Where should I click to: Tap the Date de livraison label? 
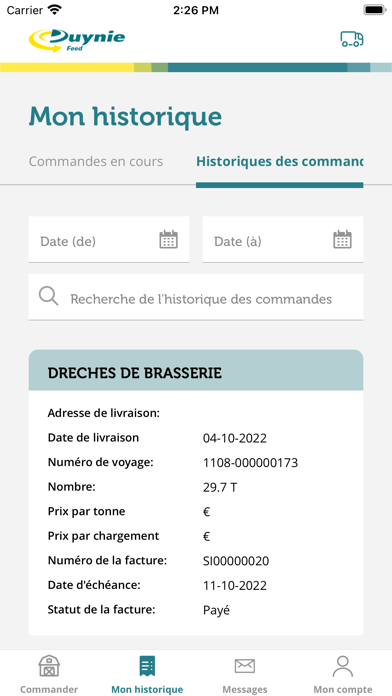[93, 438]
